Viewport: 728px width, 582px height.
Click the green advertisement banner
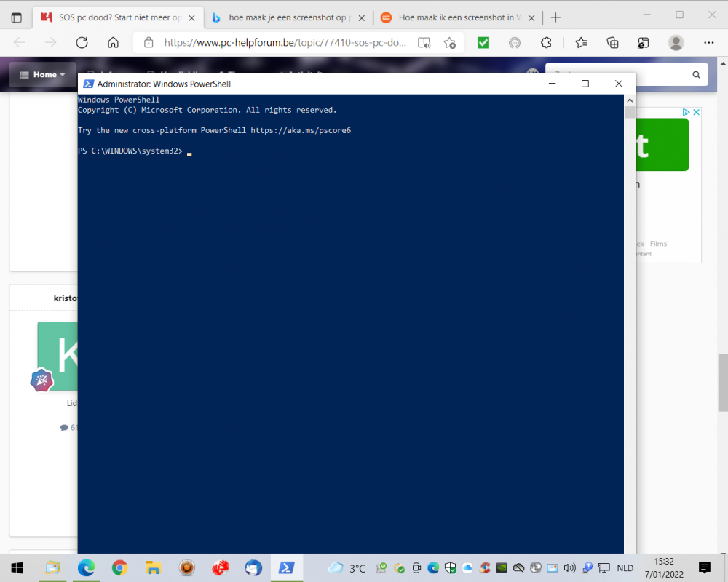tap(662, 144)
